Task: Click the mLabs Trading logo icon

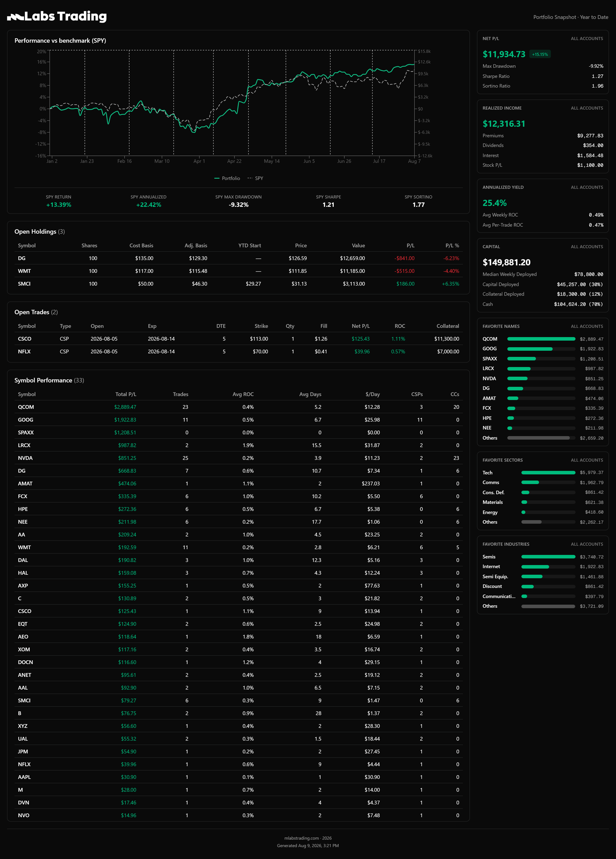Action: pyautogui.click(x=16, y=17)
